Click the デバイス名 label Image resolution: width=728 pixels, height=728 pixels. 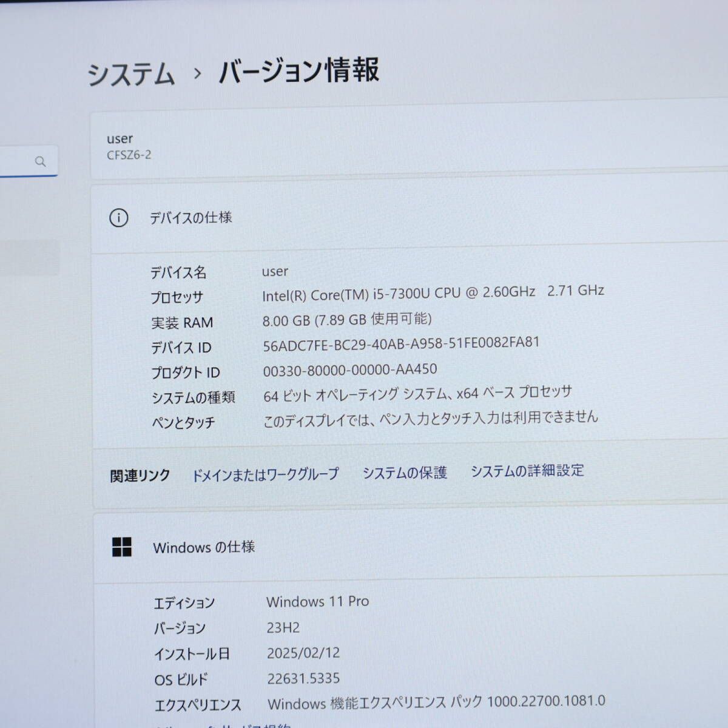coord(178,272)
